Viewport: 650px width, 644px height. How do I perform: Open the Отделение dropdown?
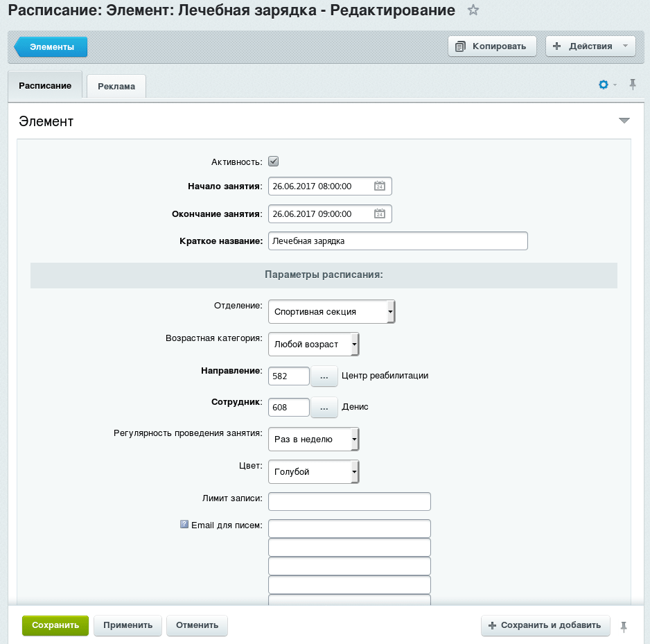tap(332, 312)
